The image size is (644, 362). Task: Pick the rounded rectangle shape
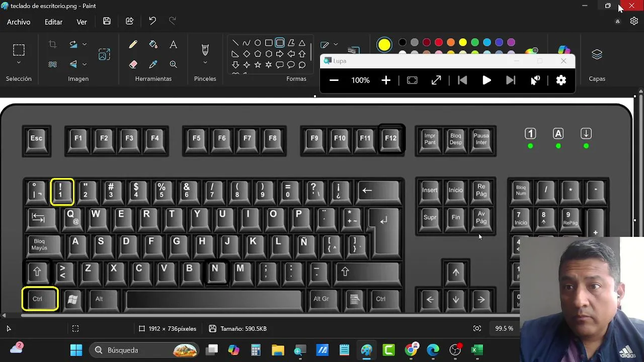(x=280, y=43)
